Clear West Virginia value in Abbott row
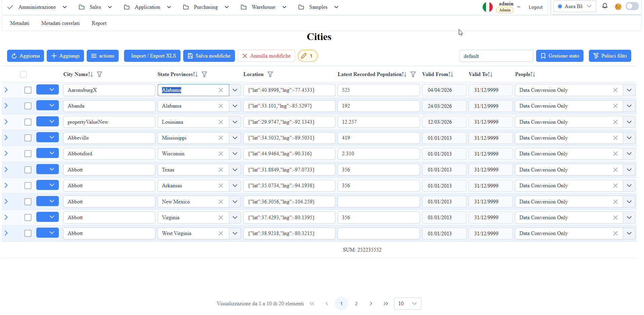This screenshot has width=644, height=315. (x=221, y=233)
